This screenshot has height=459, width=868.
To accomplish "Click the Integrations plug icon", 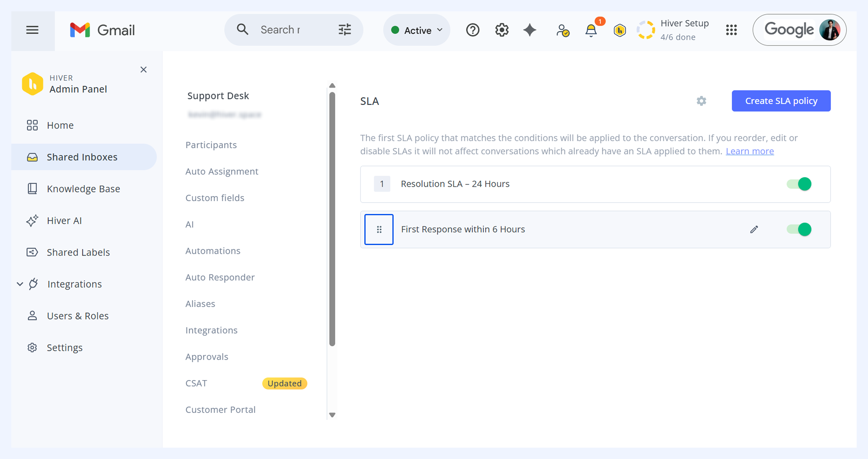I will pos(33,284).
